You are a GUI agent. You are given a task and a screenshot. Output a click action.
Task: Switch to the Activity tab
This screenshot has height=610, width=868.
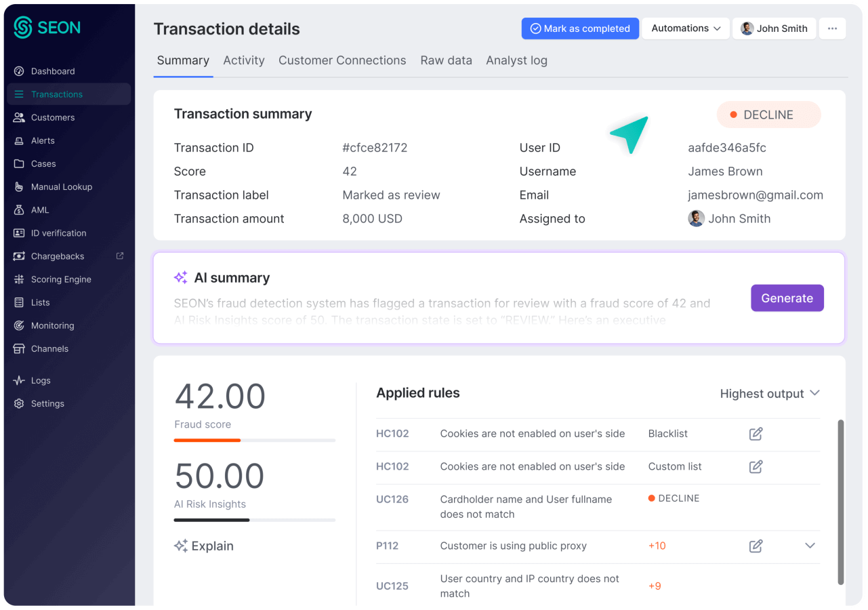click(244, 60)
